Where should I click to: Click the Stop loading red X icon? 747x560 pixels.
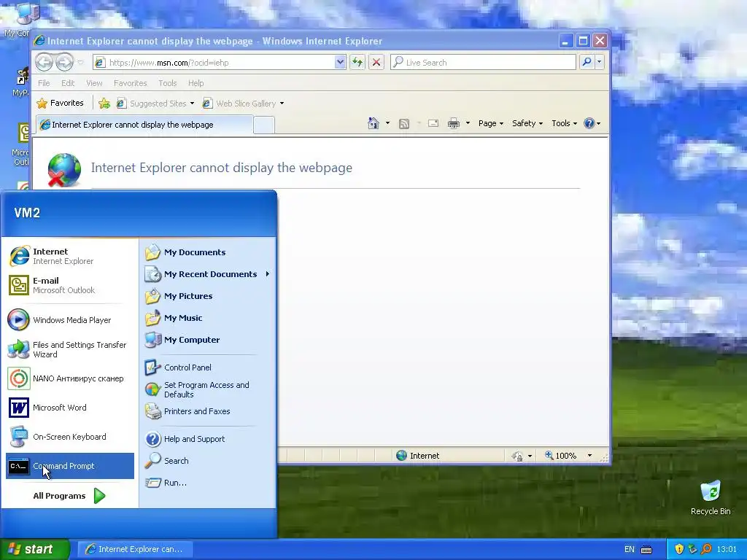coord(376,62)
